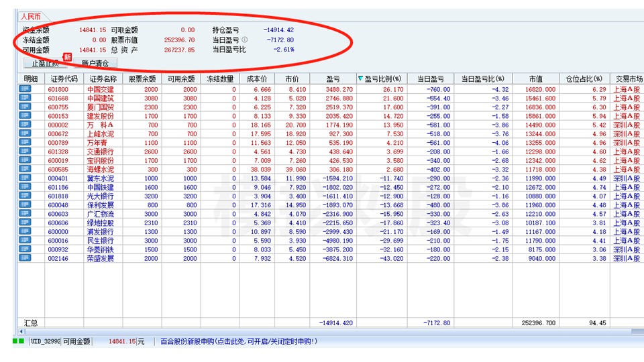The width and height of the screenshot is (644, 362).
Task: Click stock name 万年青
Action: [97, 143]
